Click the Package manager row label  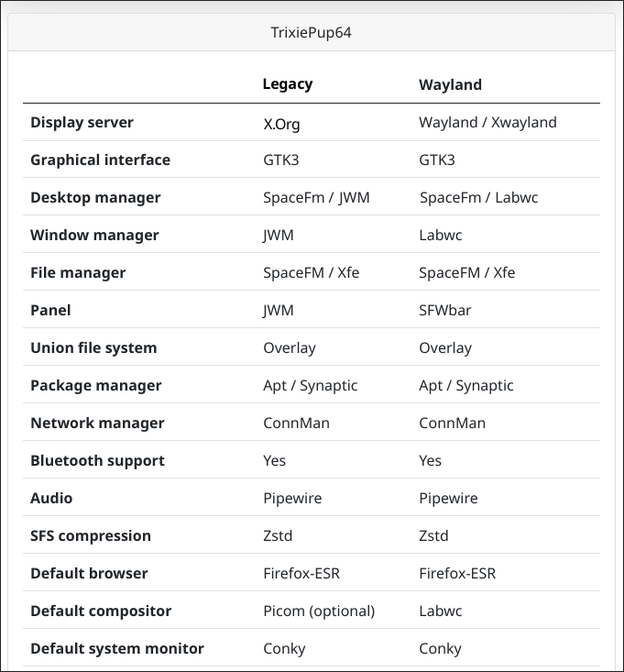tap(95, 385)
